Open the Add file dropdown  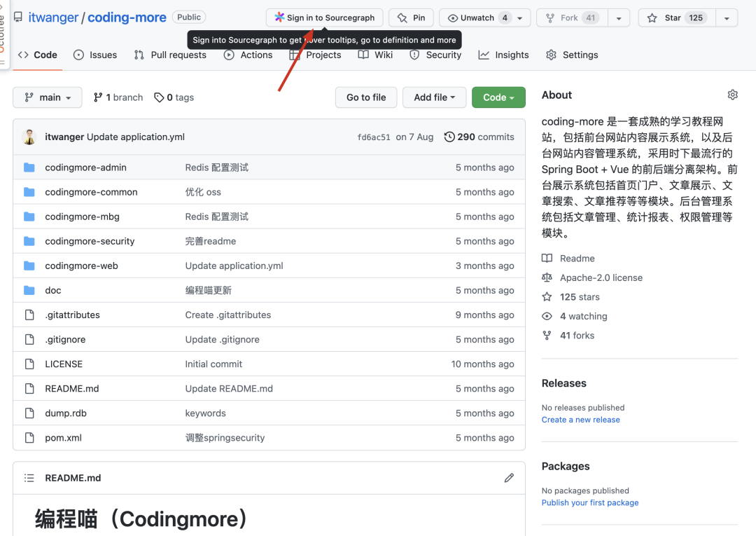[435, 97]
